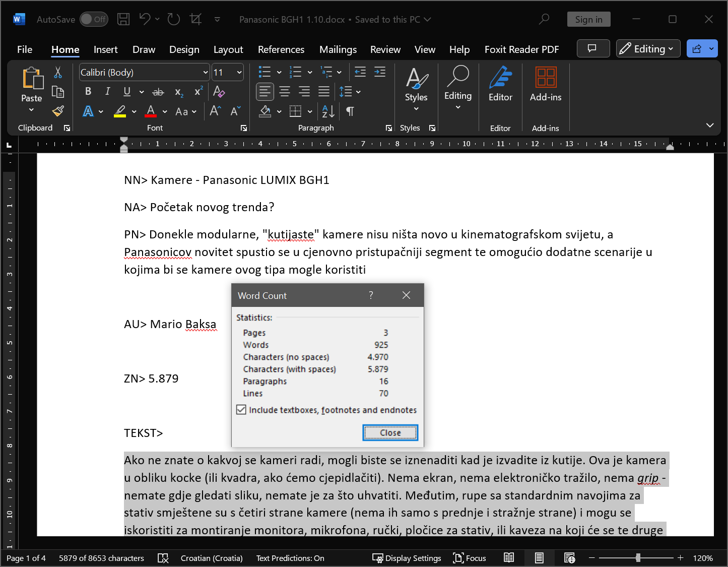Switch to Read Mode view icon
Screen dimensions: 728x567
click(x=509, y=558)
